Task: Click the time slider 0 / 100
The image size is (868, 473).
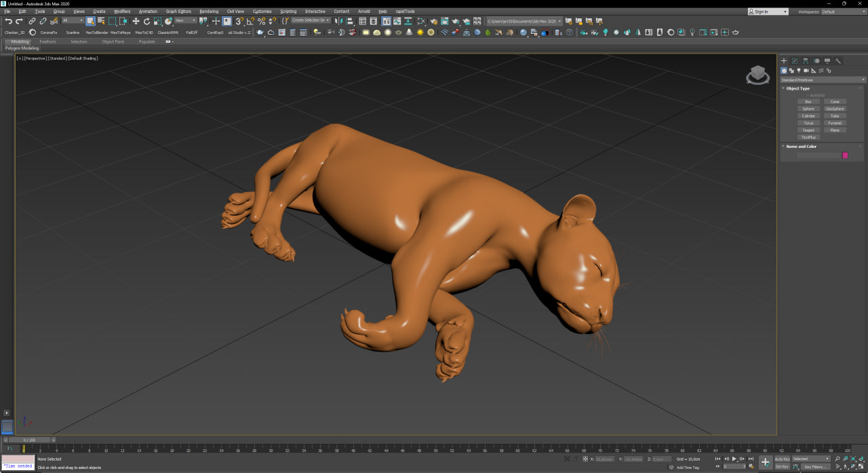Action: click(x=29, y=440)
